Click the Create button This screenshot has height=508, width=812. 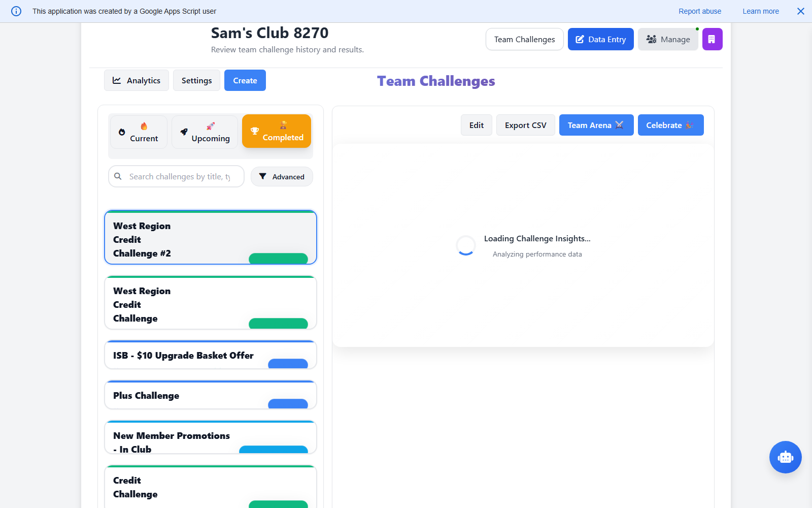[245, 80]
